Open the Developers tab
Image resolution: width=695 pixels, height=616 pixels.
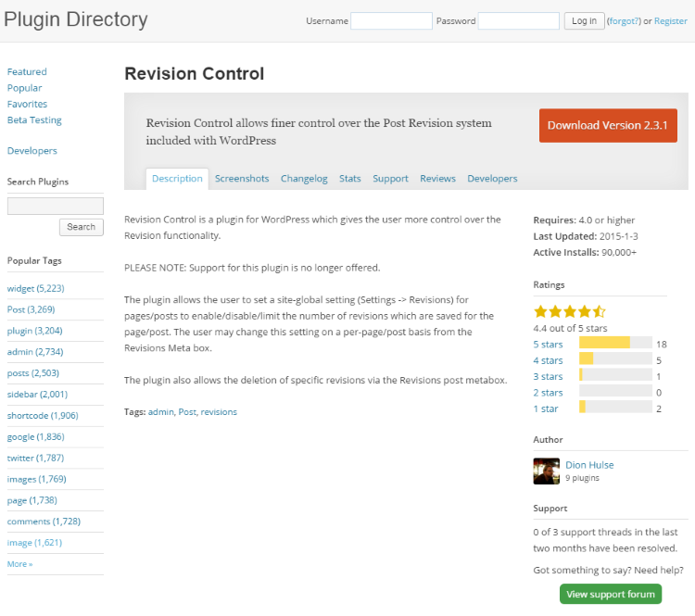point(492,179)
